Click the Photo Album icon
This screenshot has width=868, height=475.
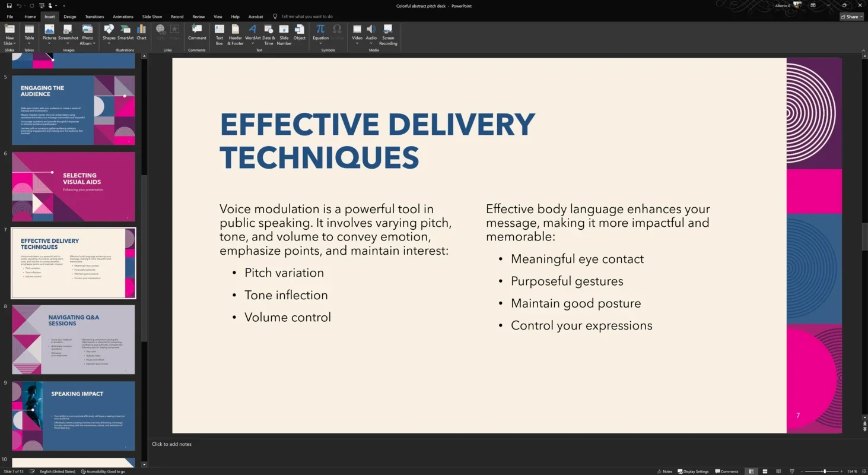pos(87,28)
